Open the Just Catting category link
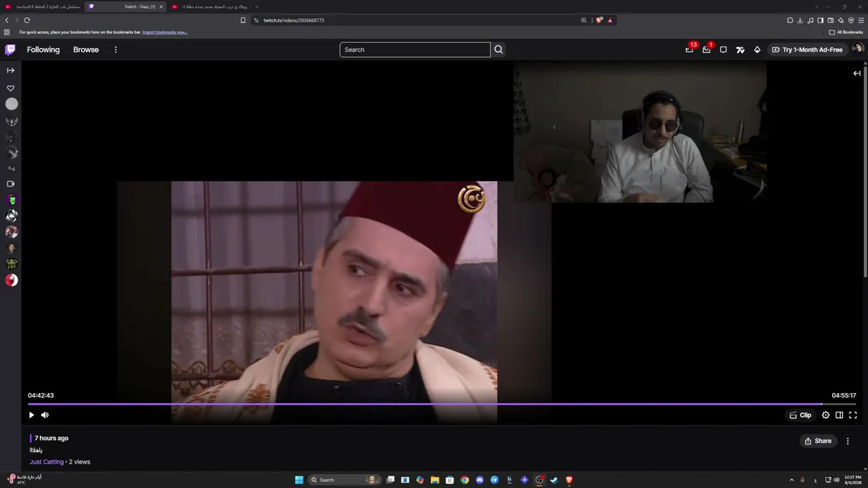This screenshot has width=868, height=488. (47, 462)
